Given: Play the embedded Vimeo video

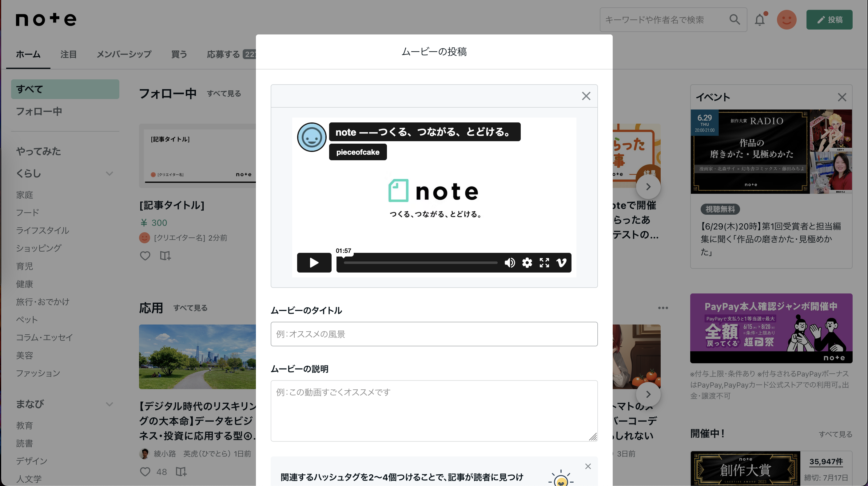Looking at the screenshot, I should tap(314, 263).
